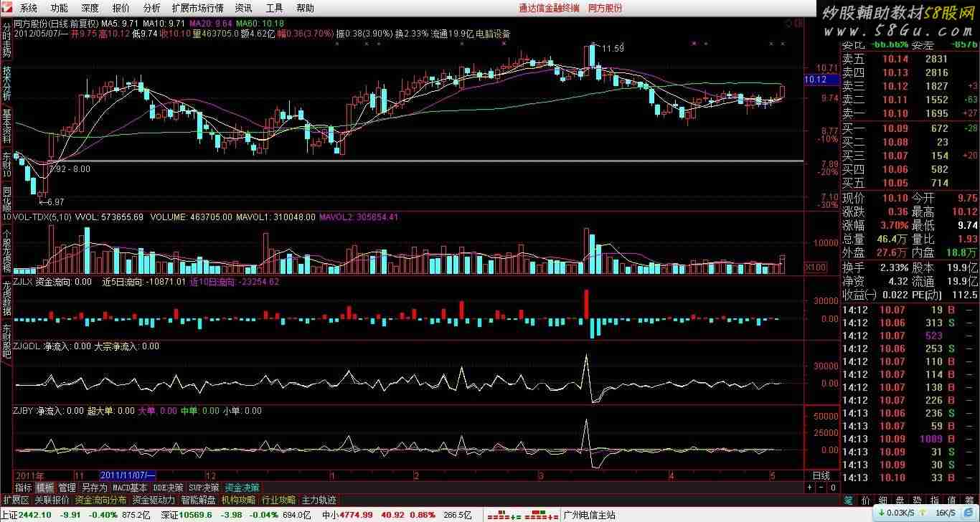
Task: Open 同花顺10 sidebar tab
Action: click(6, 204)
